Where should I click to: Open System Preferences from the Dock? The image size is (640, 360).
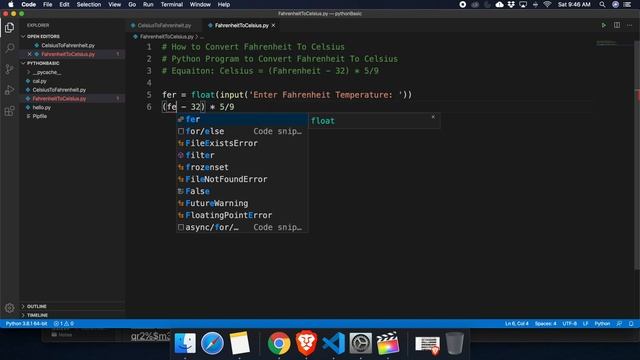coord(361,343)
